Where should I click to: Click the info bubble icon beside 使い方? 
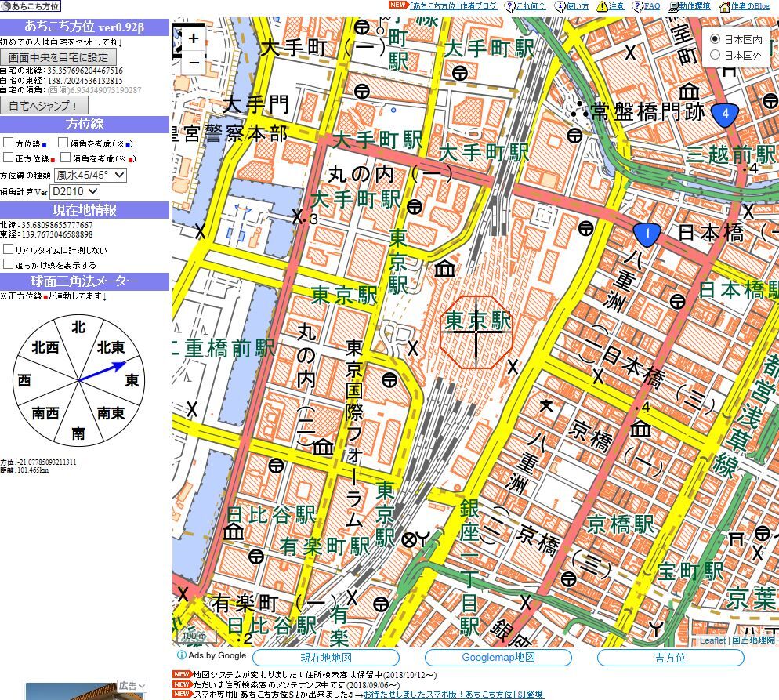pos(560,6)
